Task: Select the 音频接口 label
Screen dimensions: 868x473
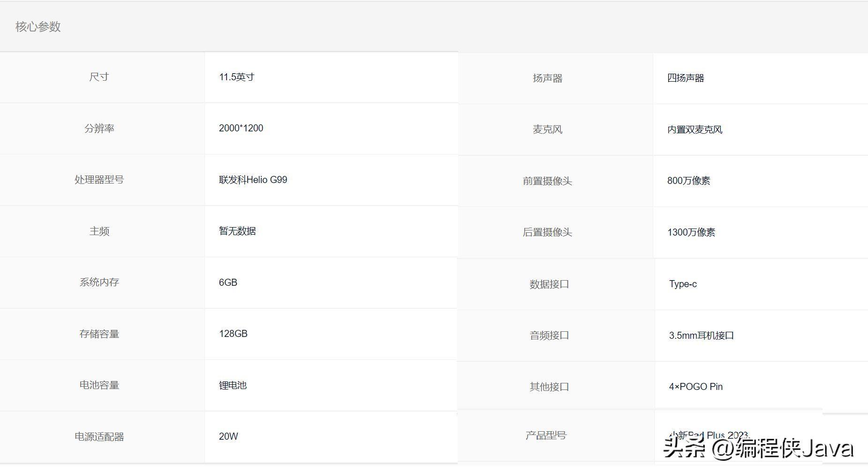Action: click(549, 336)
